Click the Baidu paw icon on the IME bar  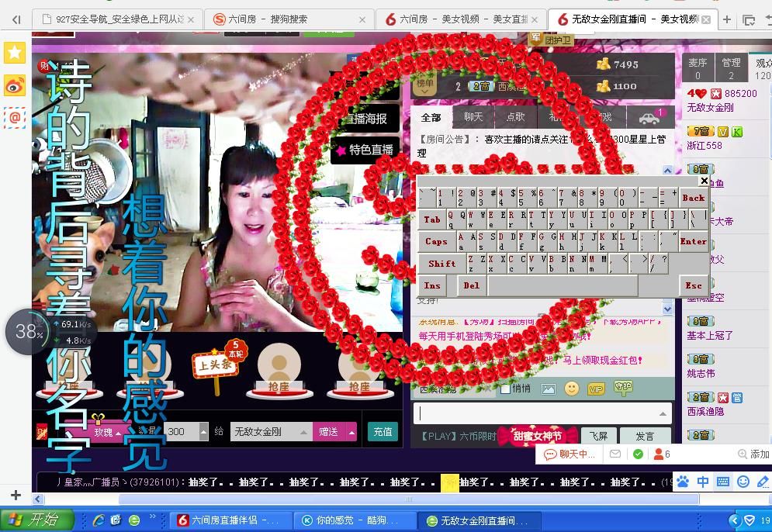(683, 481)
